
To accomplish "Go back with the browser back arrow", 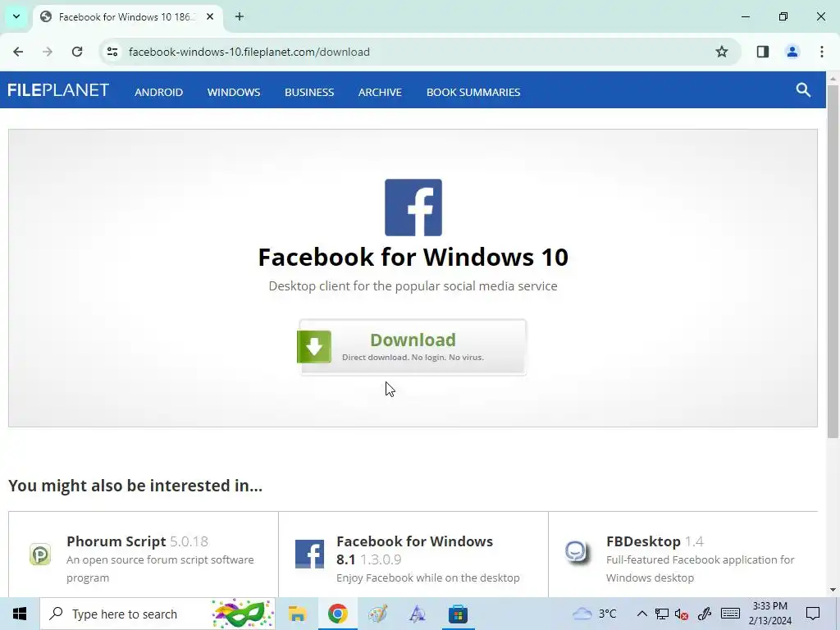I will click(x=18, y=52).
